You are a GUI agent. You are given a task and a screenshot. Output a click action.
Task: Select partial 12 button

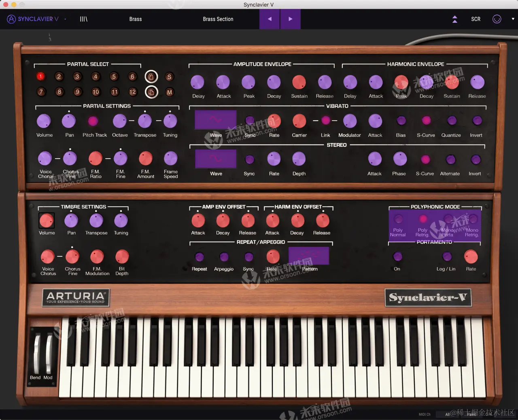(x=133, y=92)
